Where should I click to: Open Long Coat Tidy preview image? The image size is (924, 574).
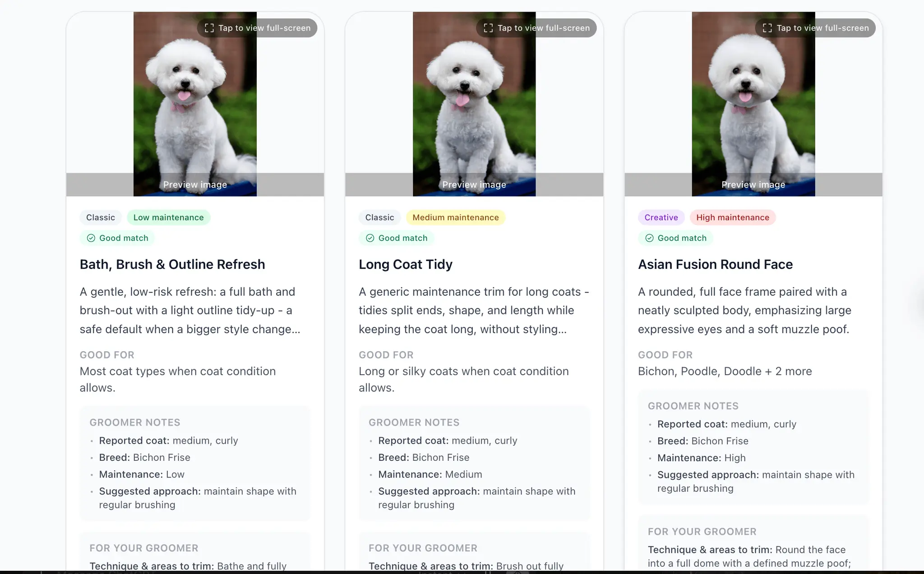474,104
